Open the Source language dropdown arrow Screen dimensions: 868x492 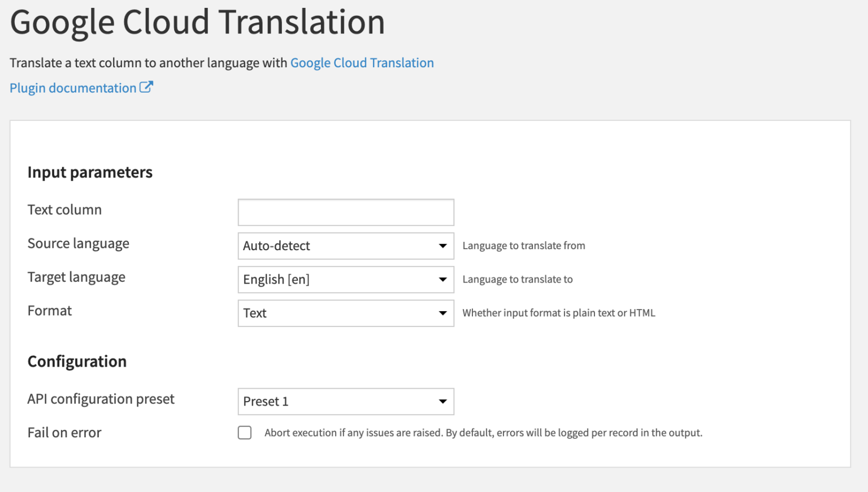point(442,246)
